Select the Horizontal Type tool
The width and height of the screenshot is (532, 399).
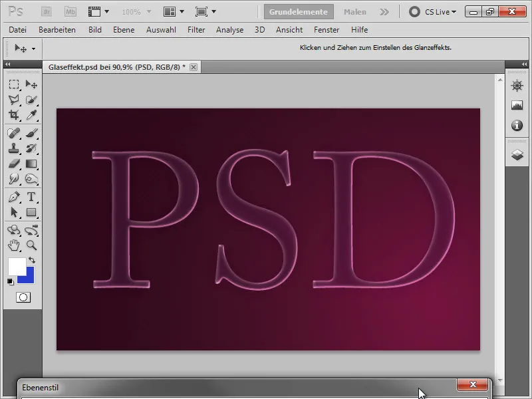[x=31, y=197]
